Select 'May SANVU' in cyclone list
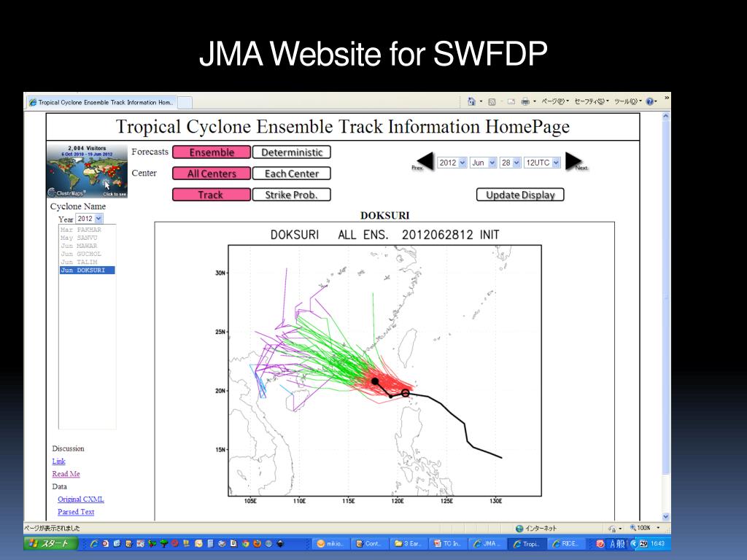Viewport: 747px width, 560px height. click(x=88, y=238)
